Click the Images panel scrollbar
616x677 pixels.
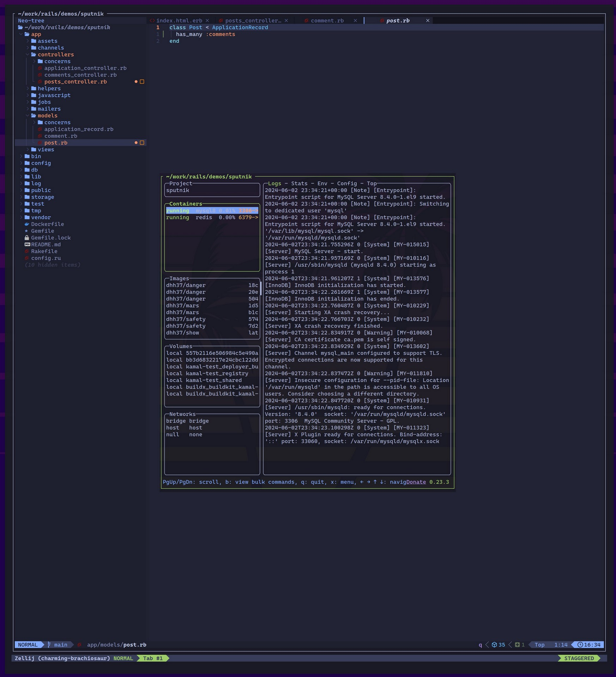[x=260, y=288]
